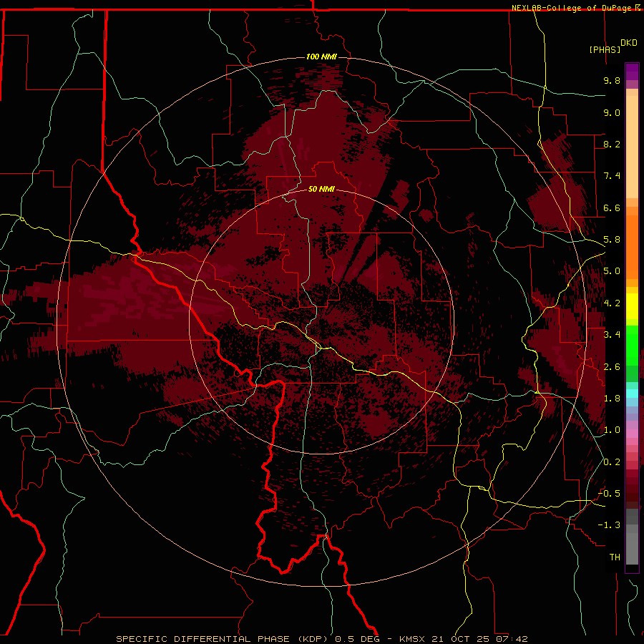Pick the light peach color bar segment
The width and height of the screenshot is (644, 644).
click(x=632, y=147)
